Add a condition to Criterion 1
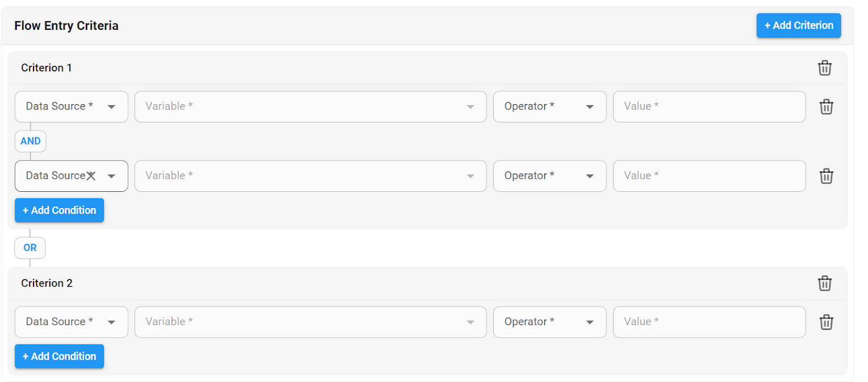868x382 pixels. (59, 210)
